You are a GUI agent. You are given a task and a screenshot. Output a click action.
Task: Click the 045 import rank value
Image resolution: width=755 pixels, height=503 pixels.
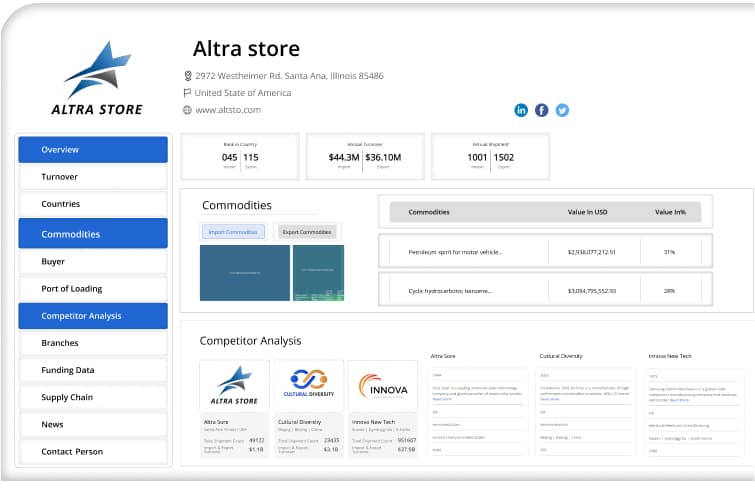click(229, 157)
